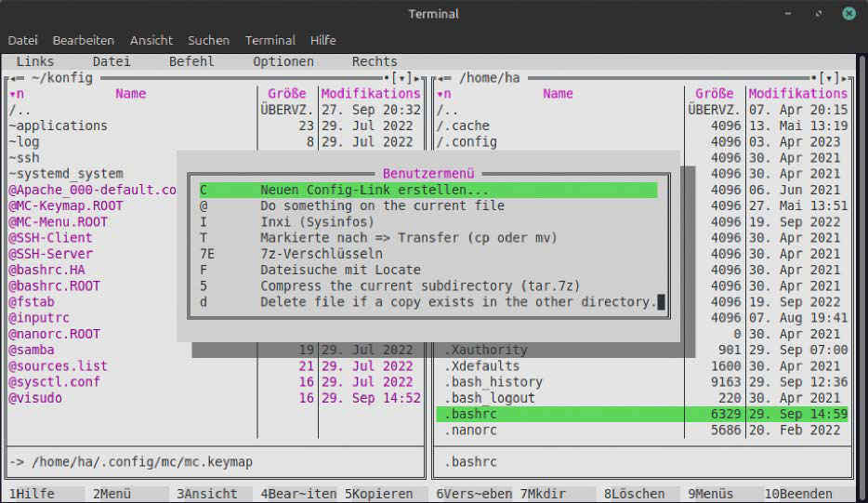Select @samba link in left panel
The width and height of the screenshot is (868, 503).
(x=32, y=351)
